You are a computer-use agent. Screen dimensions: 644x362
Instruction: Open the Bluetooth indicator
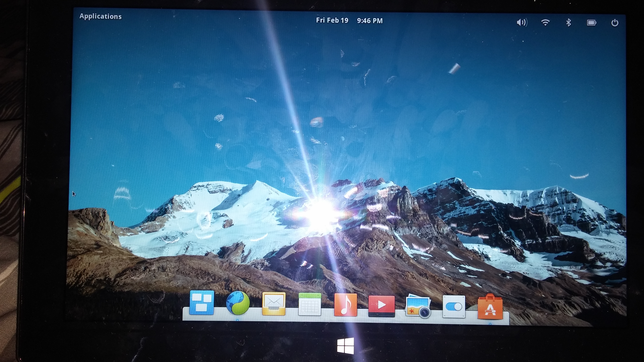[568, 23]
